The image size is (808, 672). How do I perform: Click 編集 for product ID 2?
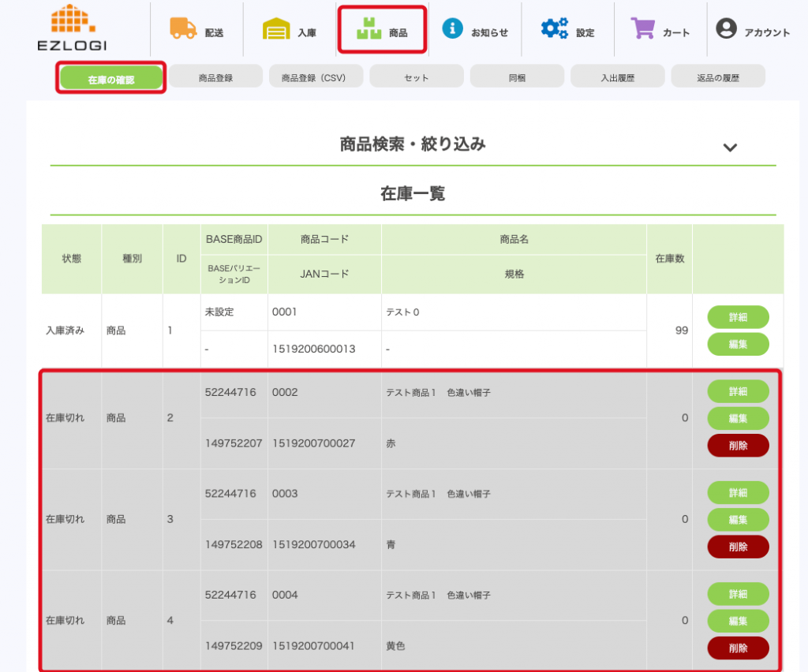(738, 418)
